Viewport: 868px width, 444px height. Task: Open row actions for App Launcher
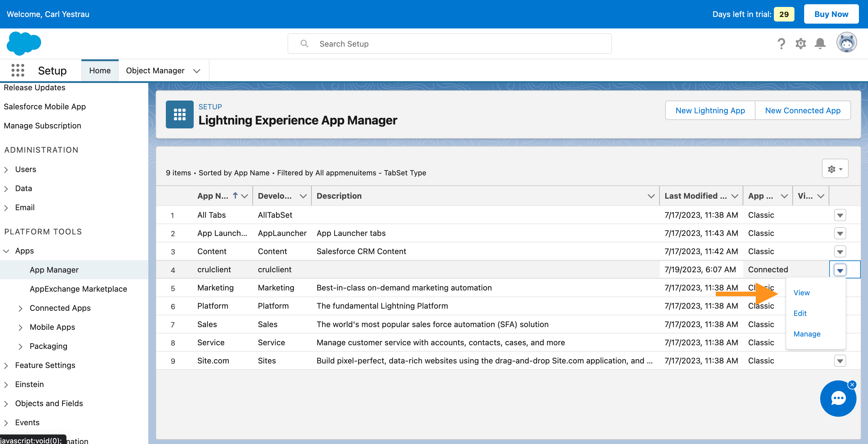tap(840, 233)
